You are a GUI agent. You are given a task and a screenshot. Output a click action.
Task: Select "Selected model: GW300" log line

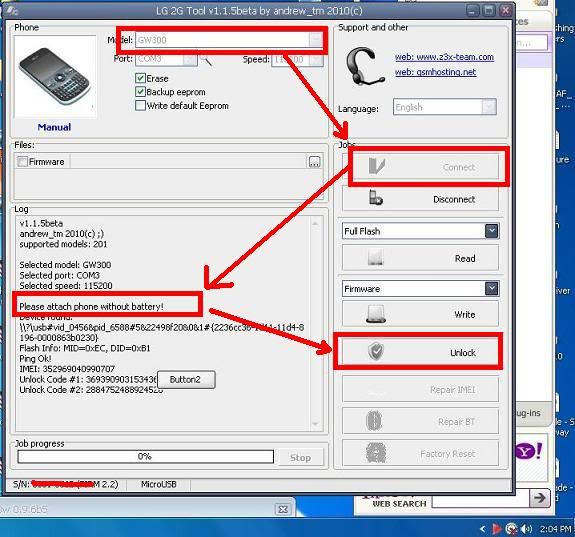(x=65, y=265)
